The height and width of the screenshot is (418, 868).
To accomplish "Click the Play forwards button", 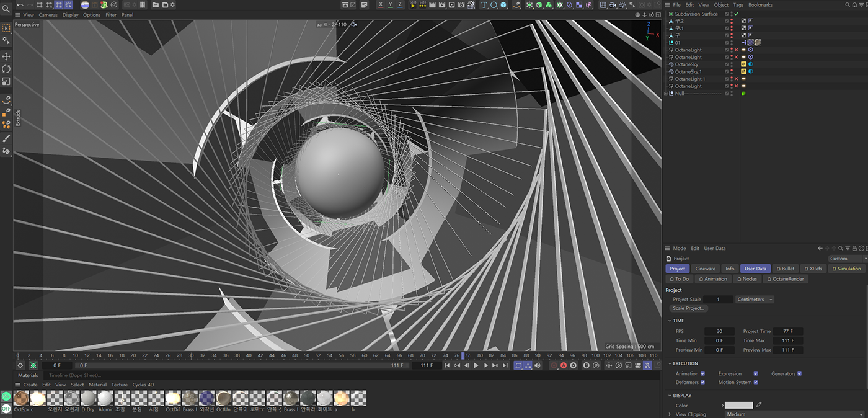I will click(476, 366).
